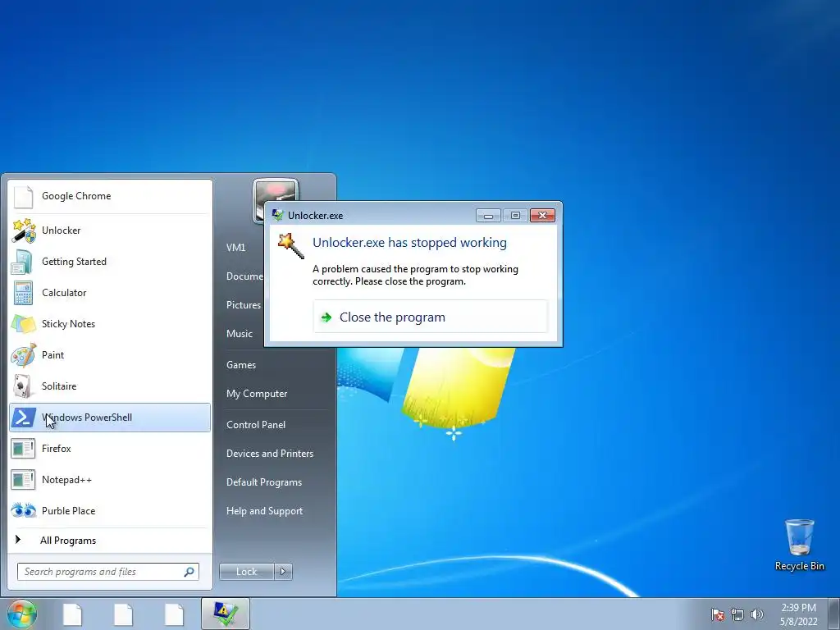Click the Notepad++ program icon
840x630 pixels.
point(23,479)
